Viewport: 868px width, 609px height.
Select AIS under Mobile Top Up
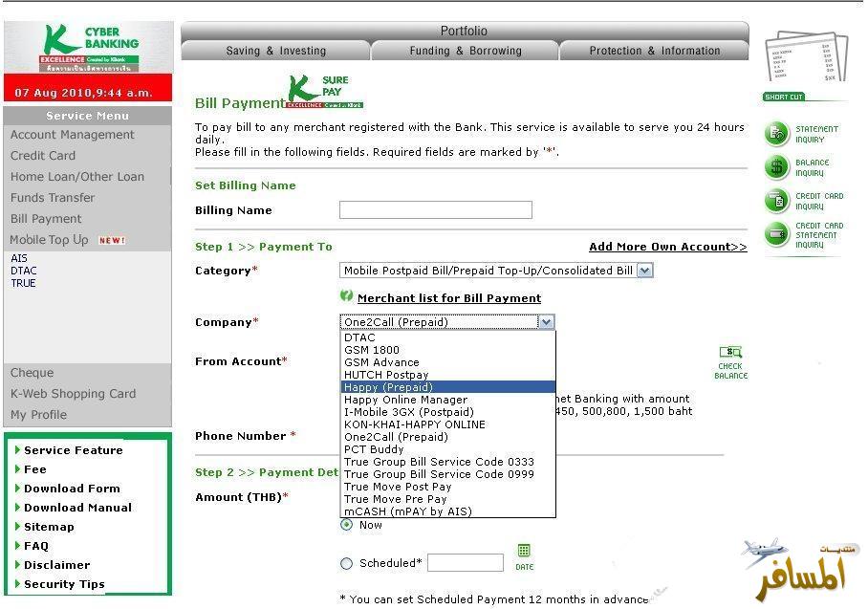pyautogui.click(x=19, y=258)
